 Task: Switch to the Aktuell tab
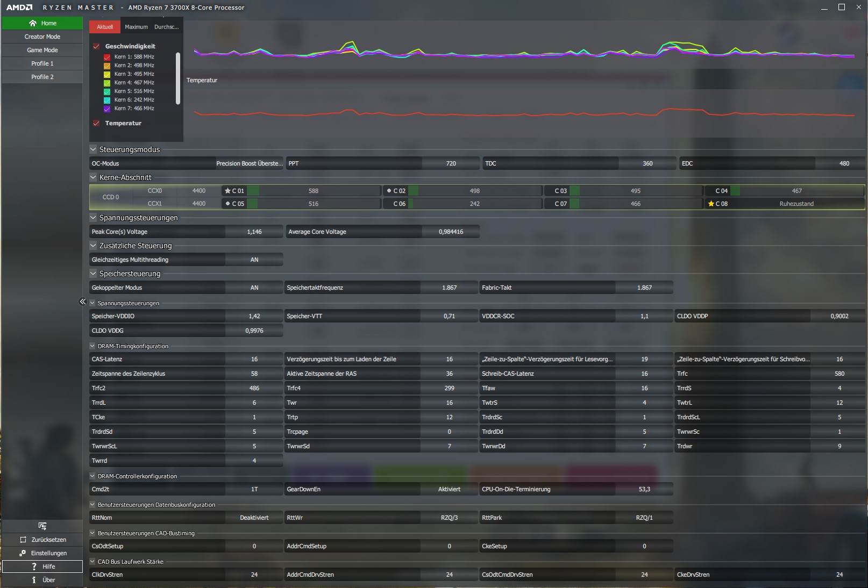[105, 27]
